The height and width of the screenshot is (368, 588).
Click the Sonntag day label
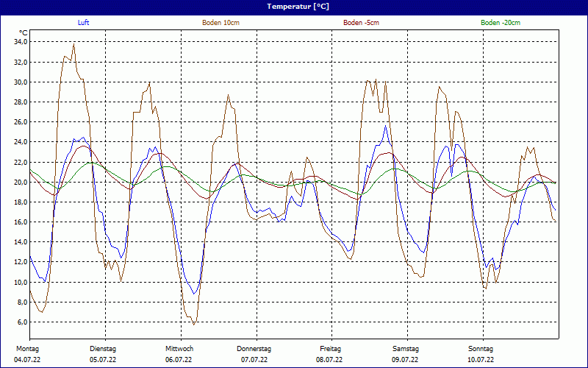pos(481,348)
